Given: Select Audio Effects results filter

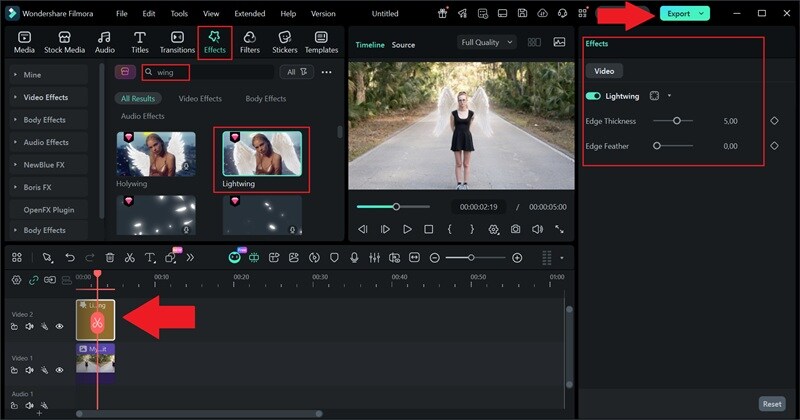Looking at the screenshot, I should click(142, 116).
